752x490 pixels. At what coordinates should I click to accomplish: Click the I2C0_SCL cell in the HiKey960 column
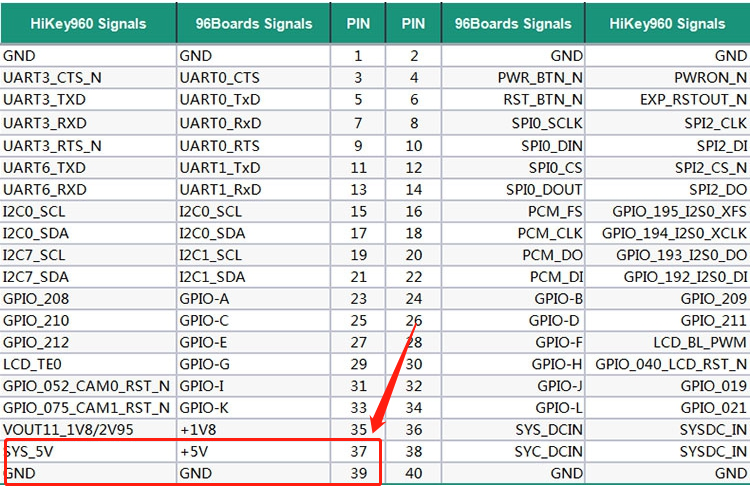tap(88, 210)
